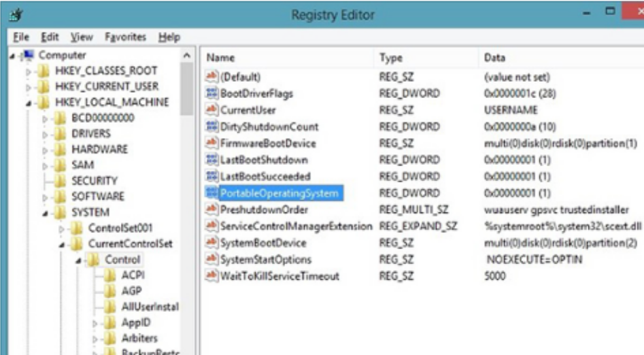Collapse the CurrentControlSet tree node
This screenshot has height=355, width=644.
pyautogui.click(x=61, y=244)
